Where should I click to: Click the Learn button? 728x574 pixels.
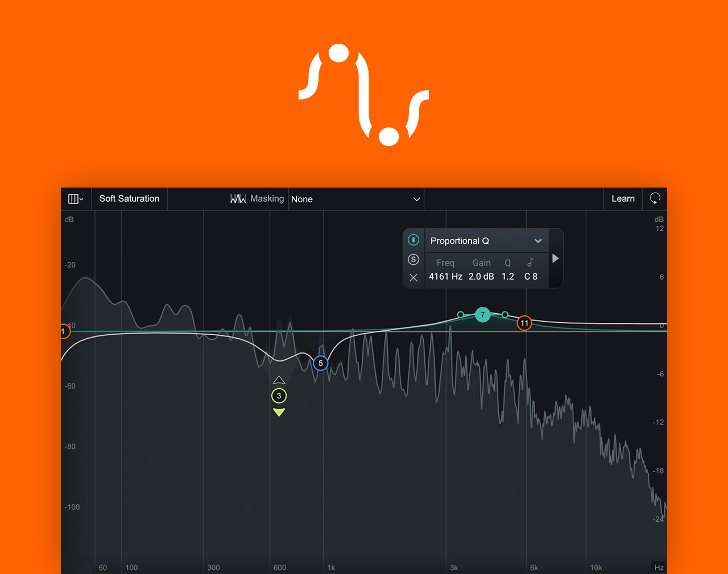point(623,199)
